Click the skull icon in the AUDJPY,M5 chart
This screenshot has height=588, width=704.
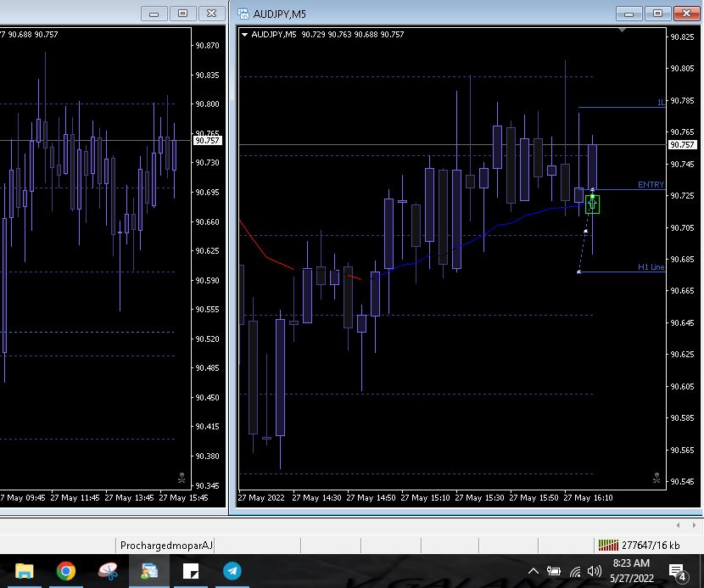click(657, 479)
